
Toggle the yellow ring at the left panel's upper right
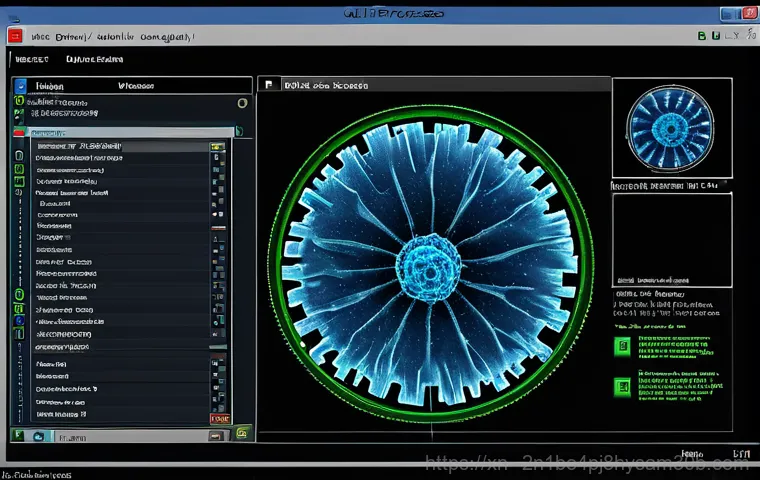[242, 103]
